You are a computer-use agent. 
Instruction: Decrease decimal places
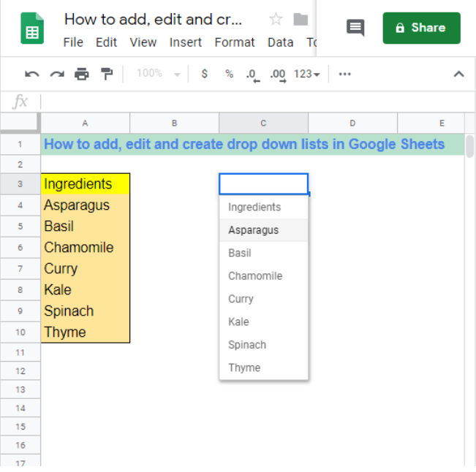point(253,75)
